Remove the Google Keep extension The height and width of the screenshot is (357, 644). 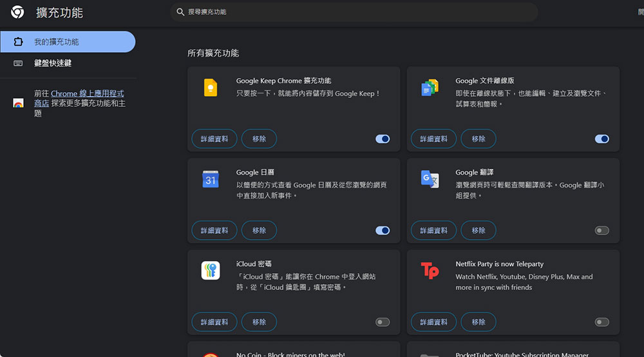(x=259, y=139)
